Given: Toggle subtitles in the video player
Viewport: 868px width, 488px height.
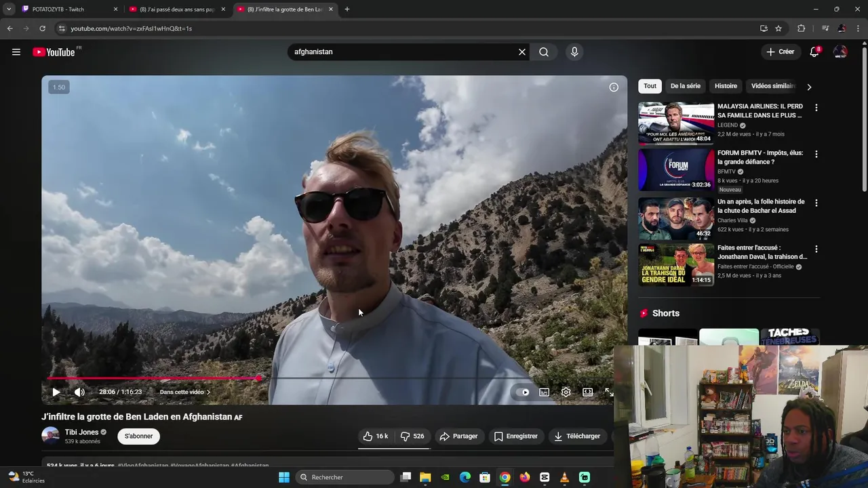Looking at the screenshot, I should pyautogui.click(x=544, y=392).
